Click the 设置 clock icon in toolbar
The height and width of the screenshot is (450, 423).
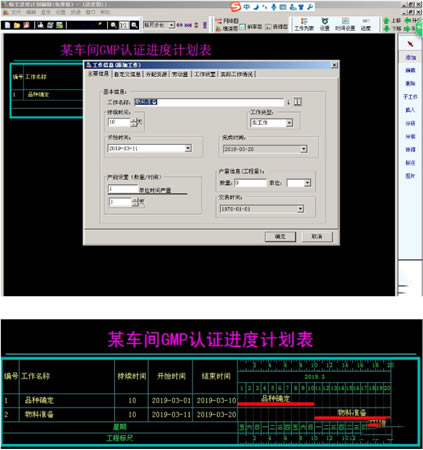point(325,24)
